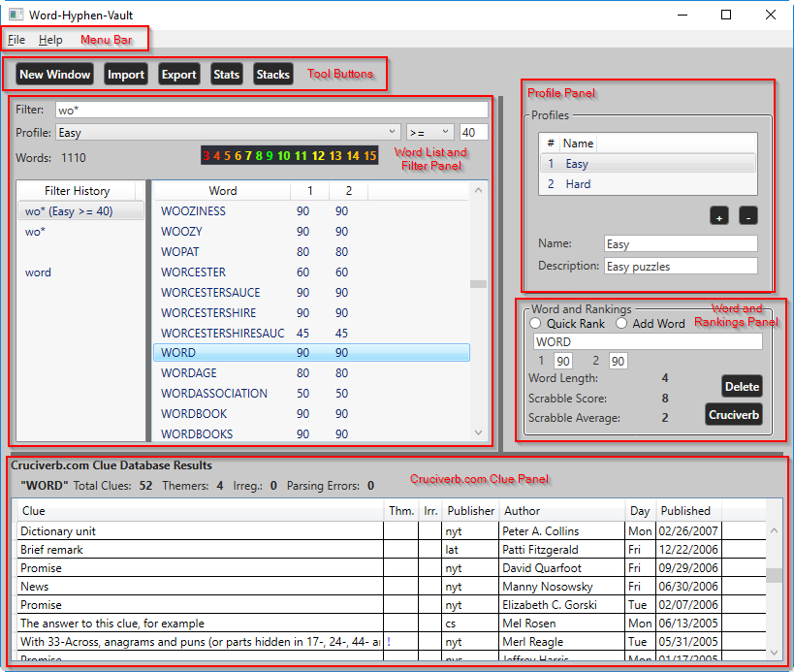Select 'The answer to this clue, for example'

coord(392,624)
